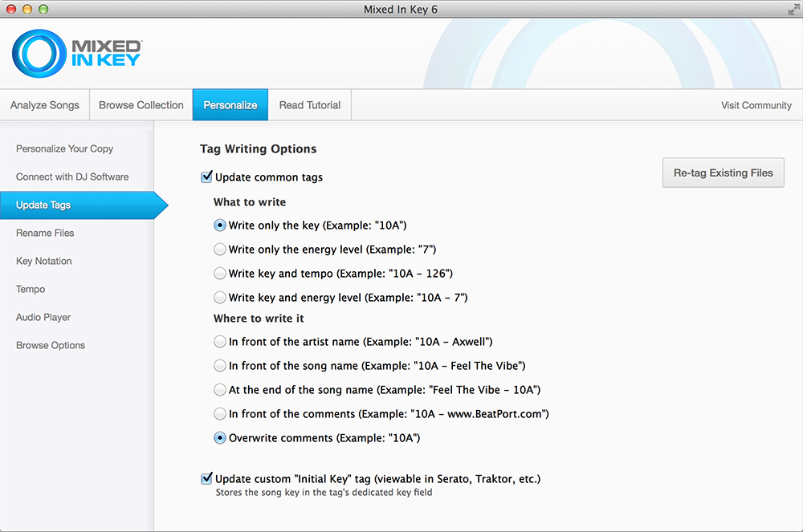Screen dimensions: 803x532
Task: Click the Mixed In Key logo
Action: (x=77, y=55)
